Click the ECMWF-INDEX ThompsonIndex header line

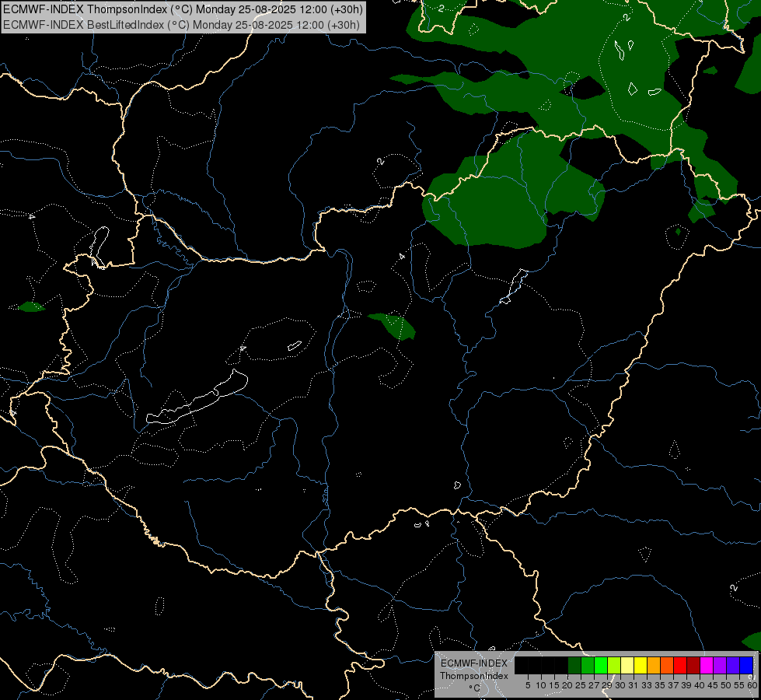click(183, 9)
